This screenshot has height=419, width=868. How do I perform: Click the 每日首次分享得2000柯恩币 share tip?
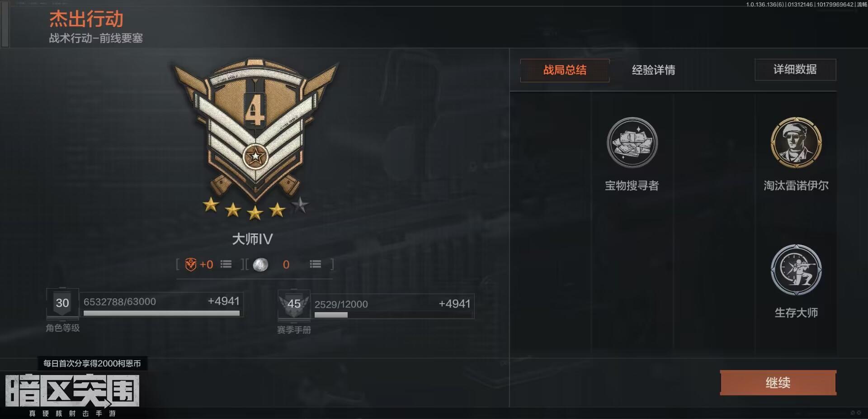(92, 363)
